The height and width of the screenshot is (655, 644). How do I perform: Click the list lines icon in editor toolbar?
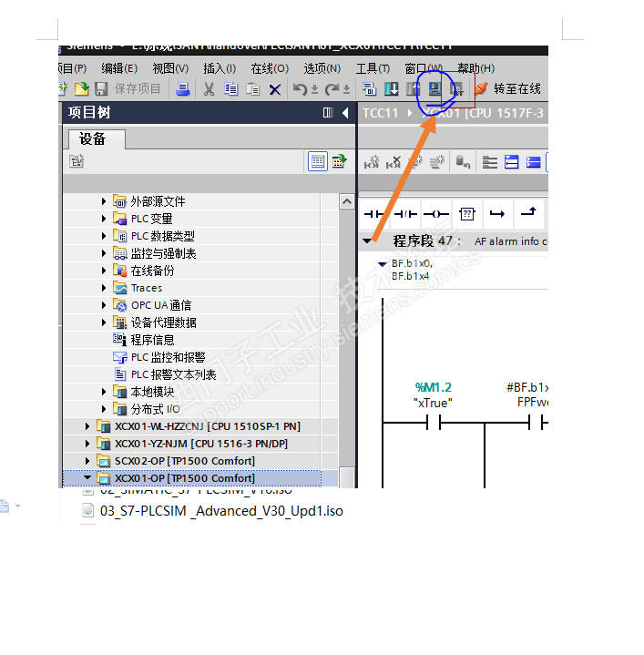[489, 161]
